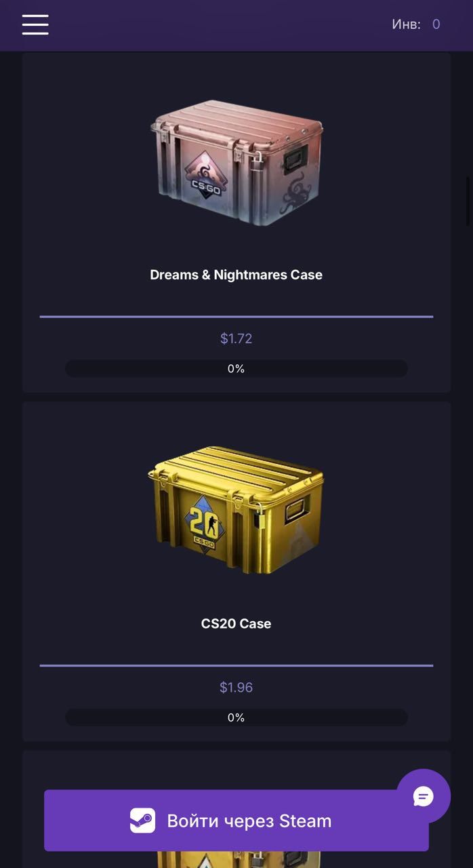473x868 pixels.
Task: Click the $1.72 price
Action: coord(236,338)
